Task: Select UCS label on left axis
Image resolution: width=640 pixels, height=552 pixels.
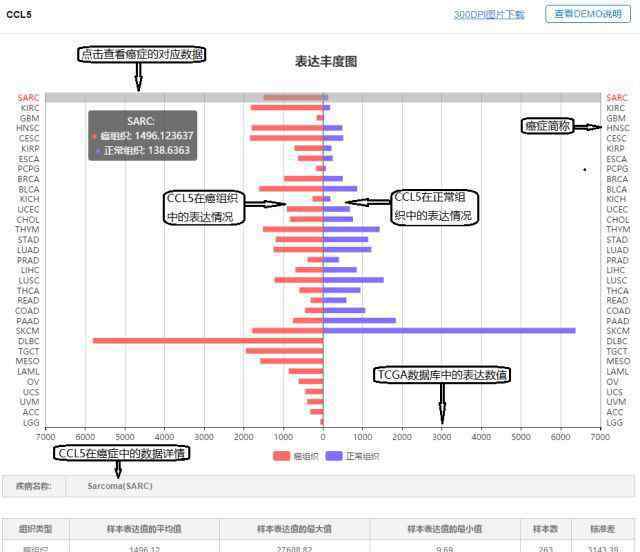Action: [x=31, y=392]
